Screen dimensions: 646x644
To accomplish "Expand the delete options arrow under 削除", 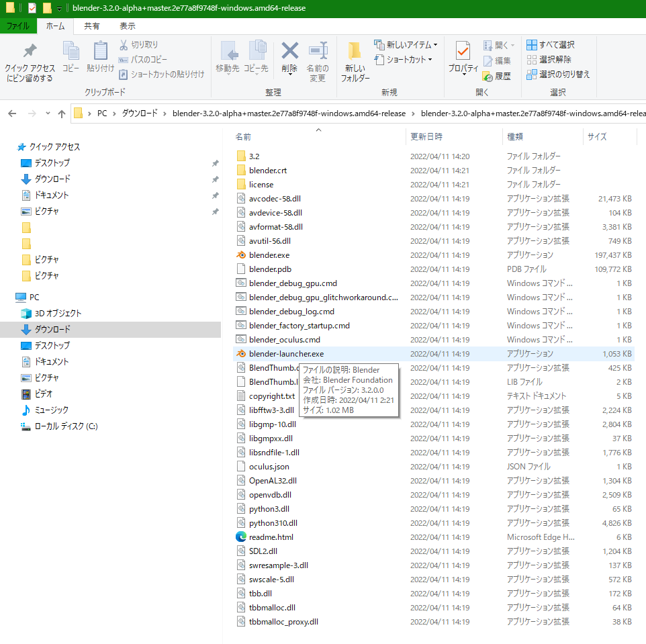I will tap(290, 75).
